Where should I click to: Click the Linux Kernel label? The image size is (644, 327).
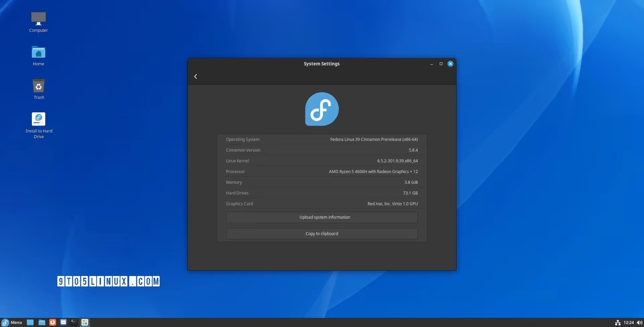(x=237, y=161)
